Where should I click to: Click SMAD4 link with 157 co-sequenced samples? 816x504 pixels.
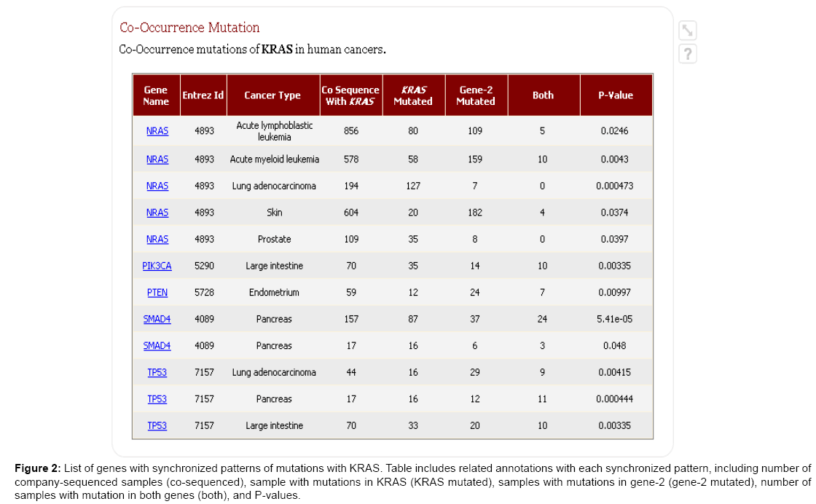click(x=157, y=320)
